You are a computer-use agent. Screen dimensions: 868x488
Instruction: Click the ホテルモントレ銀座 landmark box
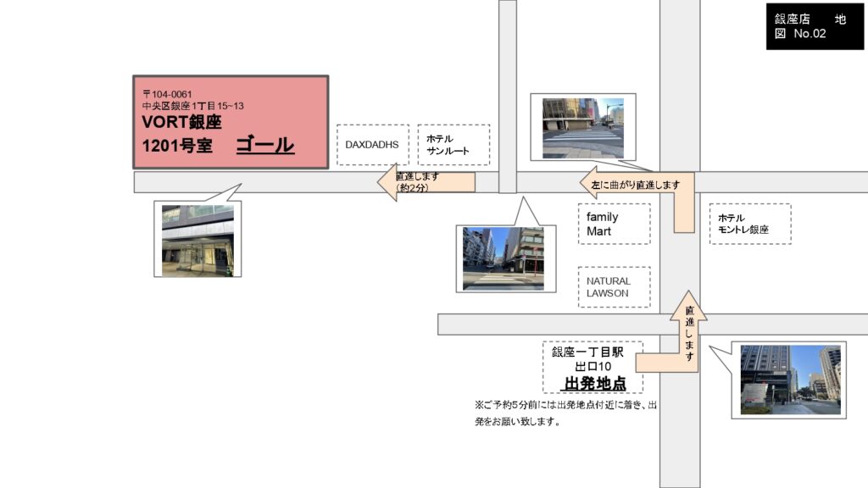tap(749, 224)
